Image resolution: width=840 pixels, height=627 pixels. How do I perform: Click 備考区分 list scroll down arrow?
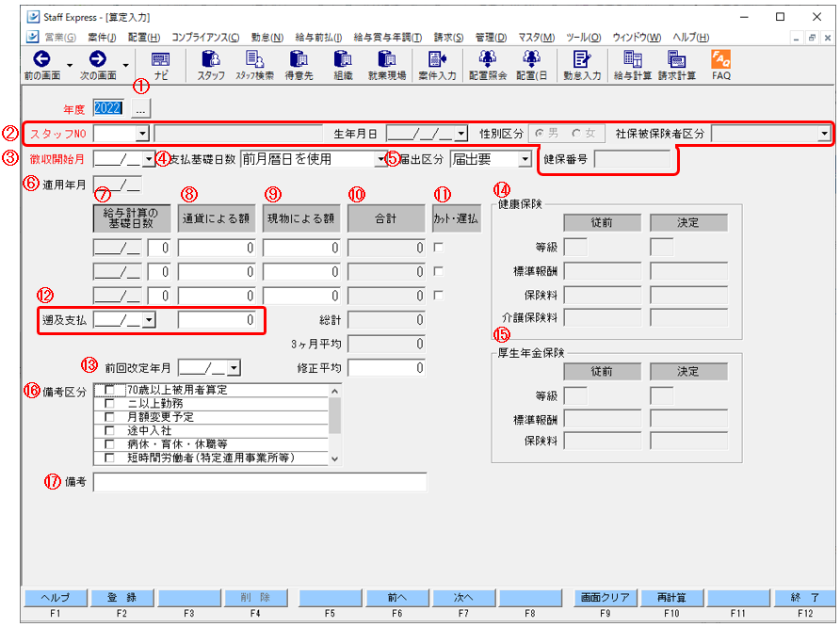coord(335,458)
